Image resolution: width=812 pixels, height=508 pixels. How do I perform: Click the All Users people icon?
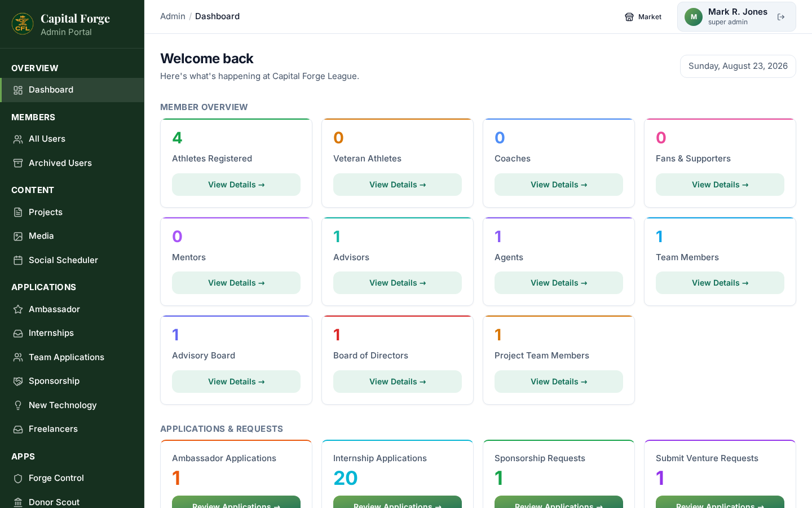pyautogui.click(x=18, y=139)
